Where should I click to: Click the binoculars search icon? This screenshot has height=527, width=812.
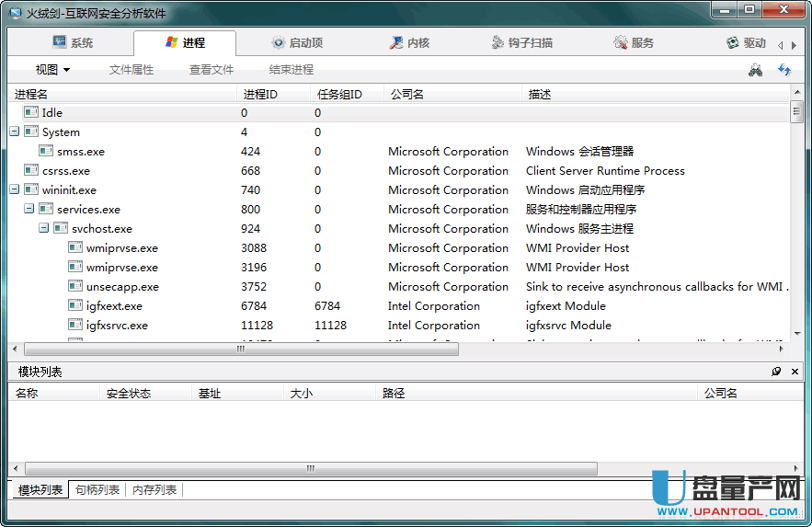click(755, 70)
